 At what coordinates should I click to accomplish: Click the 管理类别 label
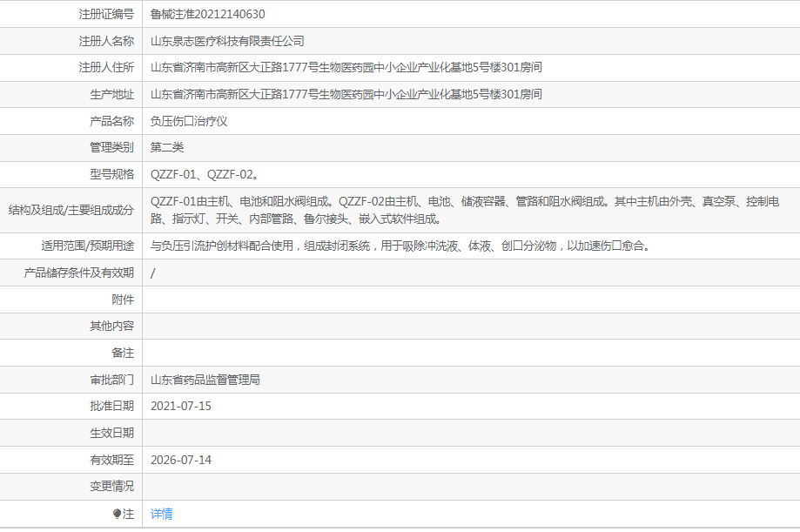pos(111,147)
